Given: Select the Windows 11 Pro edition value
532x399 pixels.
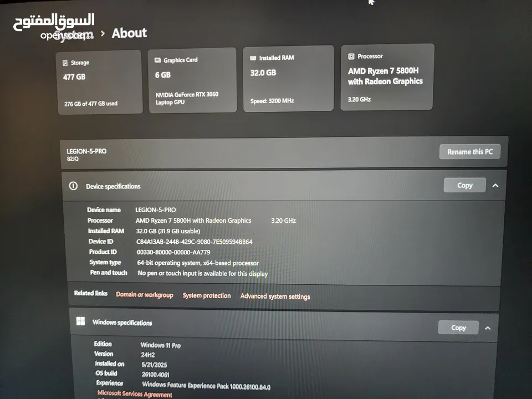Looking at the screenshot, I should tap(161, 345).
